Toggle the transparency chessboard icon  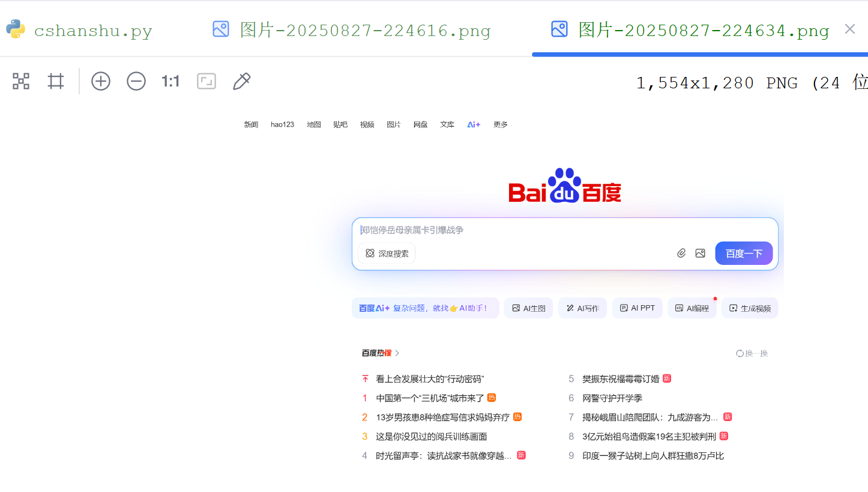[21, 81]
